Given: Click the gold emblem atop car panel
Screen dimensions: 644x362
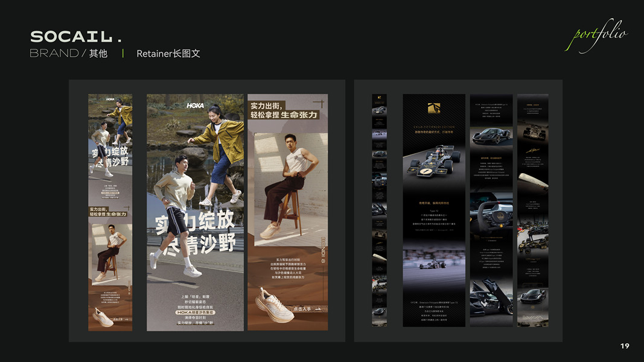Looking at the screenshot, I should (x=434, y=108).
